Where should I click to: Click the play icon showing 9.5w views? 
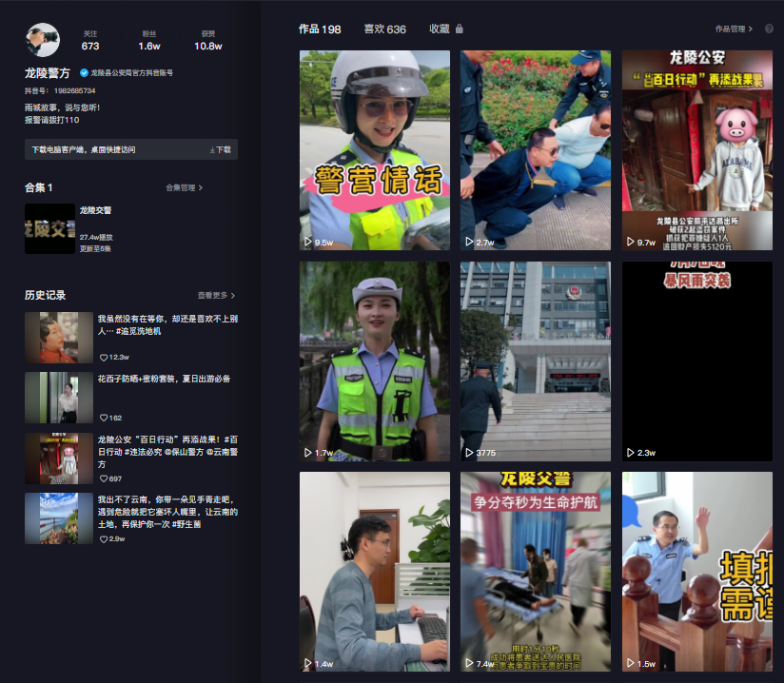coord(308,242)
